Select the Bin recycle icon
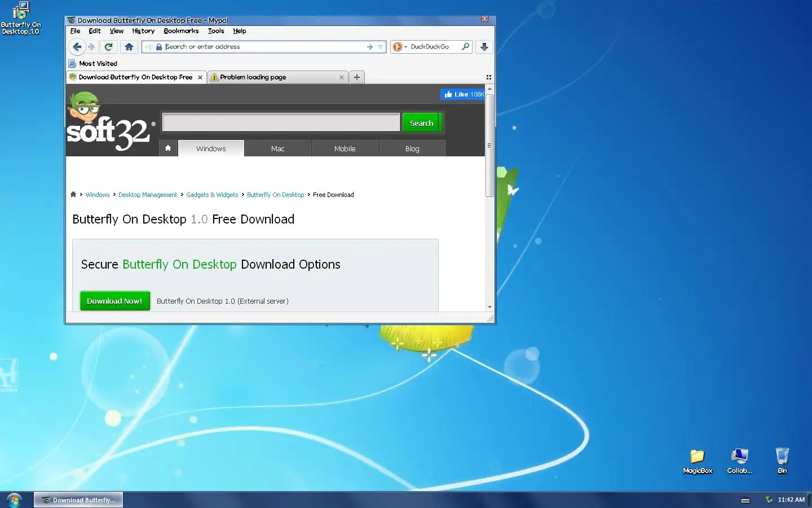Screen dimensions: 812x508 [x=782, y=461]
